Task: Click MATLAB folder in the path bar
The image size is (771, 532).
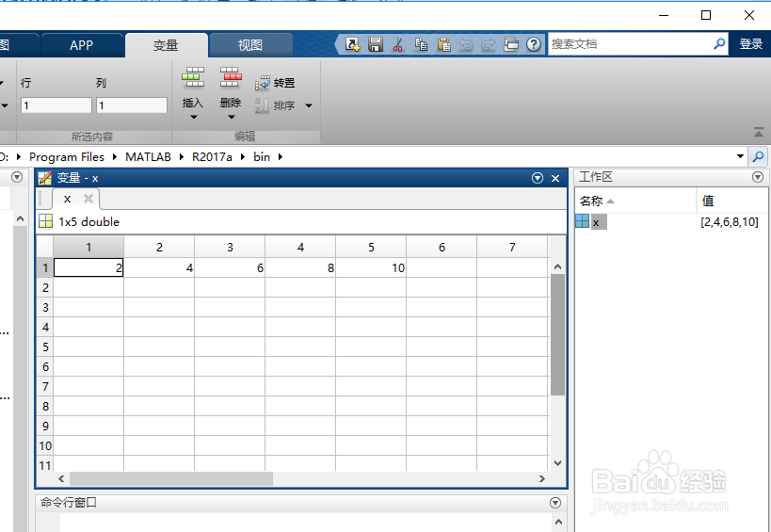Action: pos(148,157)
